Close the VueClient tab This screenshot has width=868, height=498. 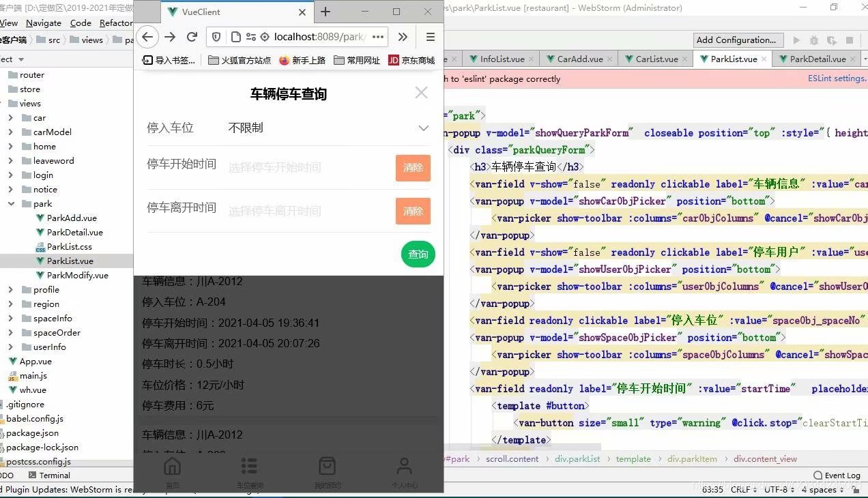[x=302, y=12]
